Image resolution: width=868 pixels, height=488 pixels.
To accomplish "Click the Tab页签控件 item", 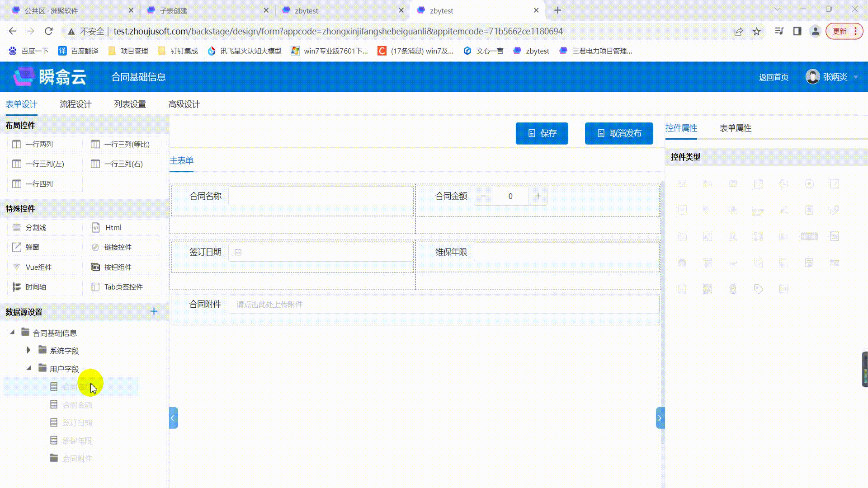I will (x=123, y=287).
